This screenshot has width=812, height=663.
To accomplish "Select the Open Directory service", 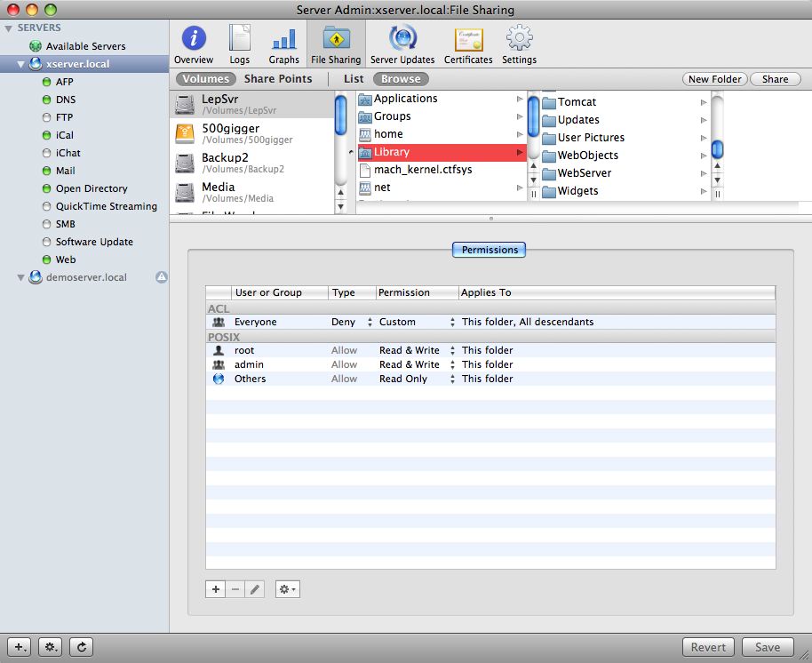I will (84, 188).
